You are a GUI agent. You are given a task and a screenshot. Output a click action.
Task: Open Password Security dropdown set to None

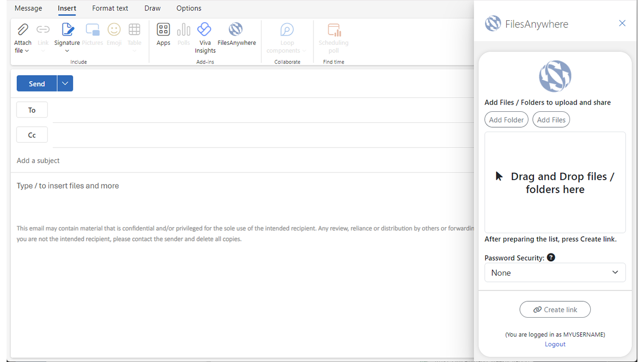(x=555, y=272)
